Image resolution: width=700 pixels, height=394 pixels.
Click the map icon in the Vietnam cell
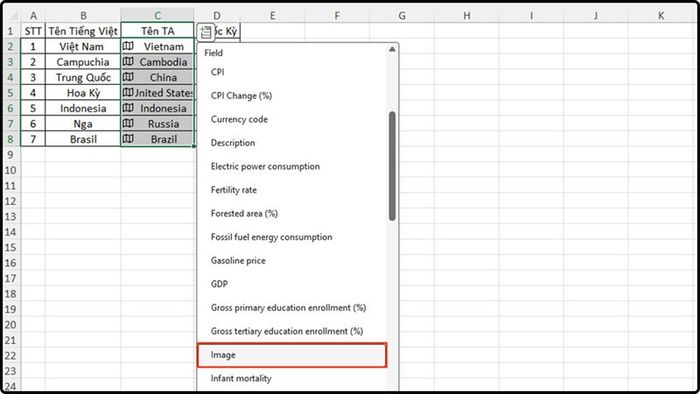(x=128, y=46)
